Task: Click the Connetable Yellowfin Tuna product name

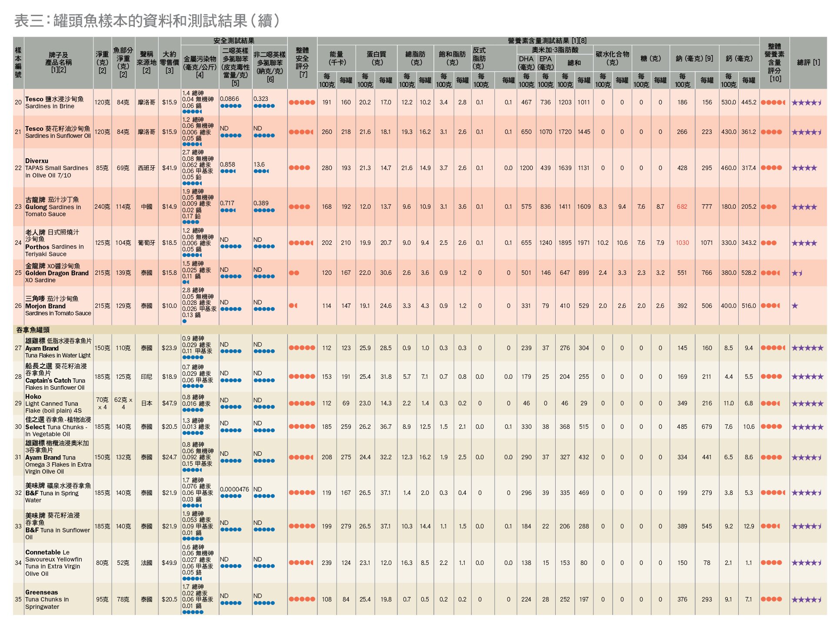Action: click(53, 563)
